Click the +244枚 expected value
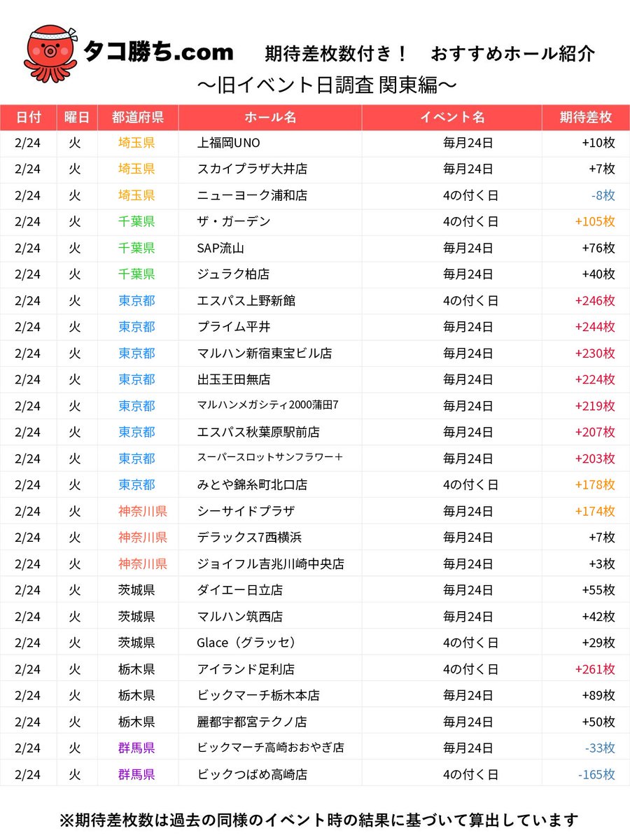Viewport: 630px width, 840px height. [595, 327]
